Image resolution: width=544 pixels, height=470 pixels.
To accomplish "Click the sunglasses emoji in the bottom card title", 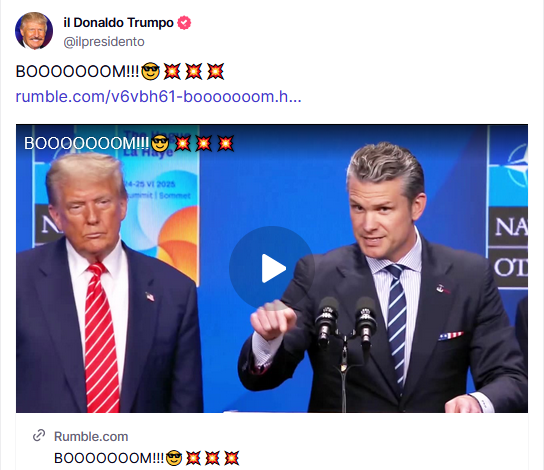I will [x=174, y=458].
